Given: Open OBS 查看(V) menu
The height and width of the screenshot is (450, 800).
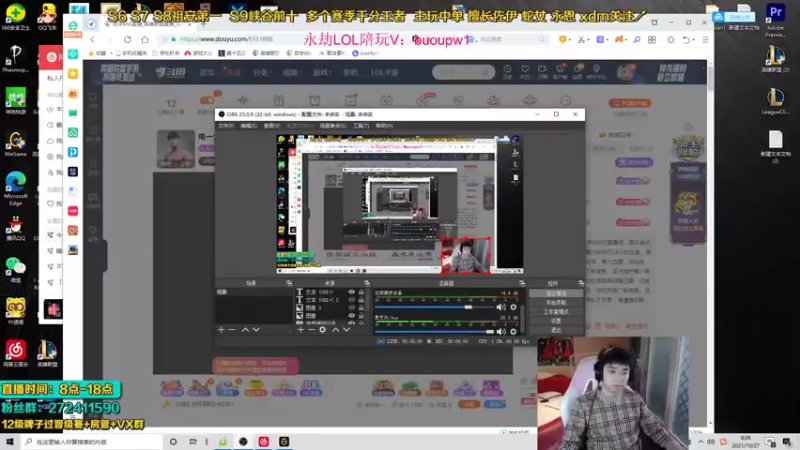Looking at the screenshot, I should [271, 126].
